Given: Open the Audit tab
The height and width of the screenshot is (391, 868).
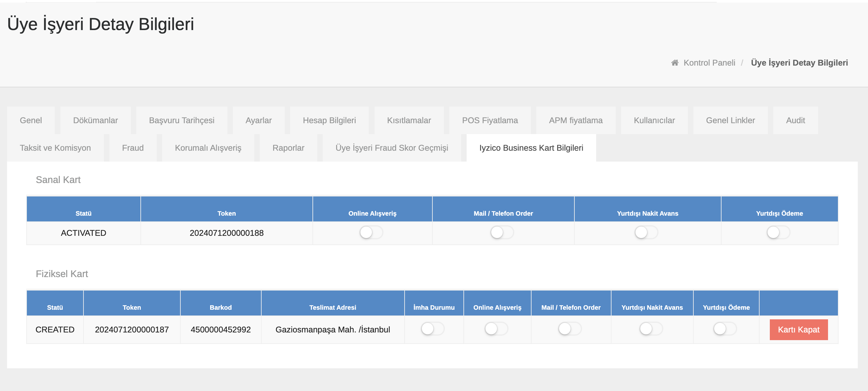Looking at the screenshot, I should [x=795, y=120].
